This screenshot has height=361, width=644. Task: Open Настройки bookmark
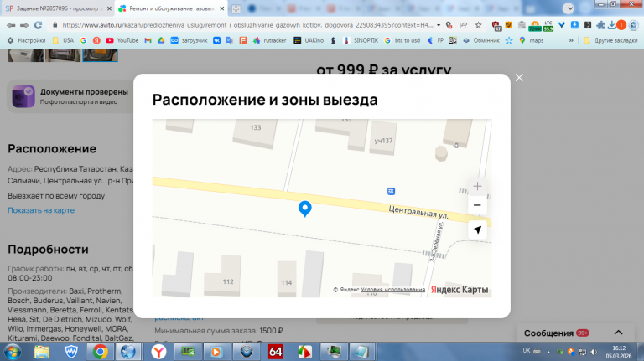tap(26, 40)
